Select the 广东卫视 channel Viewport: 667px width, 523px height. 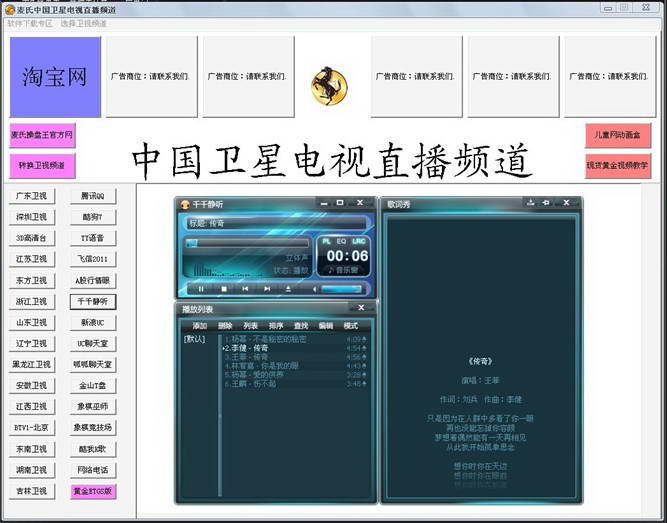tap(32, 196)
